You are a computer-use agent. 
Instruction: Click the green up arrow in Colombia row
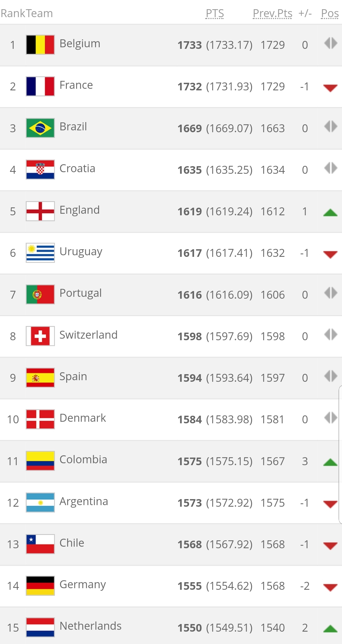pyautogui.click(x=330, y=462)
